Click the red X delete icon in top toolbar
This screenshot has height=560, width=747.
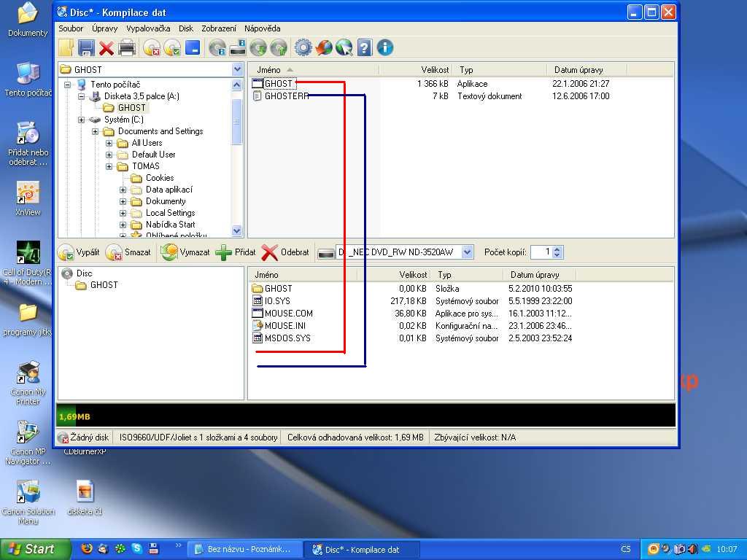point(107,47)
